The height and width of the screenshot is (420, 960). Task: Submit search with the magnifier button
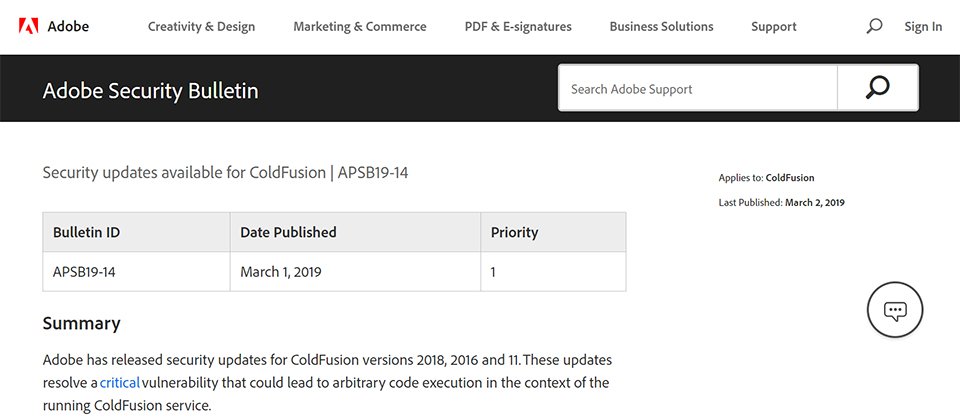[x=877, y=88]
